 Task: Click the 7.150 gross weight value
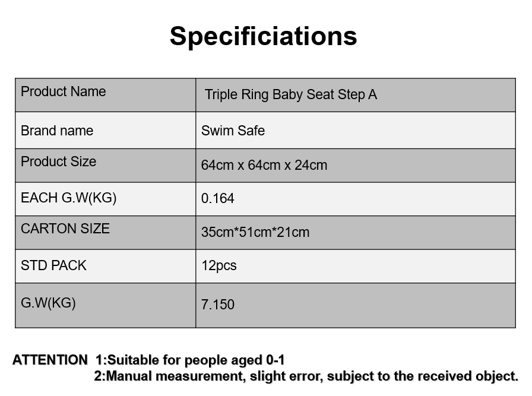point(217,305)
